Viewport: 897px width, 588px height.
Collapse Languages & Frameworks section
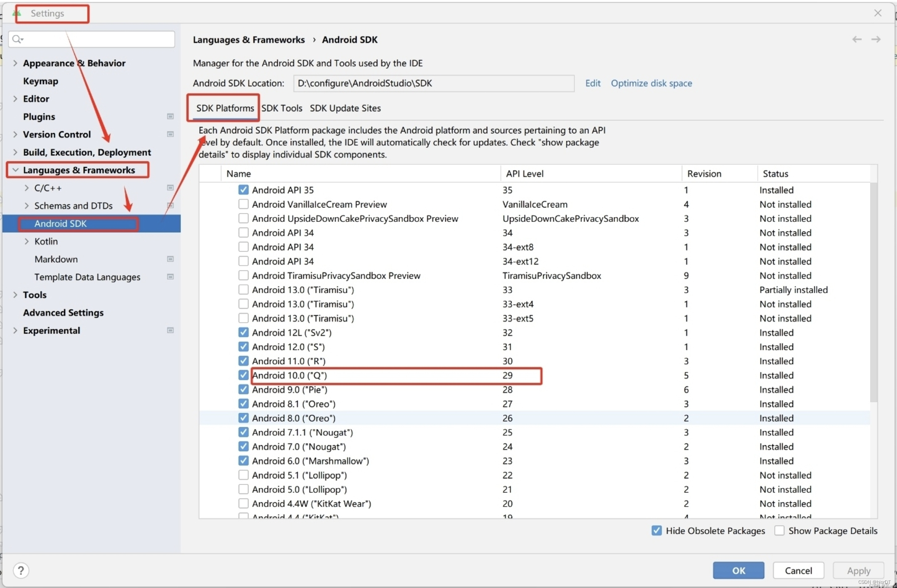point(16,170)
